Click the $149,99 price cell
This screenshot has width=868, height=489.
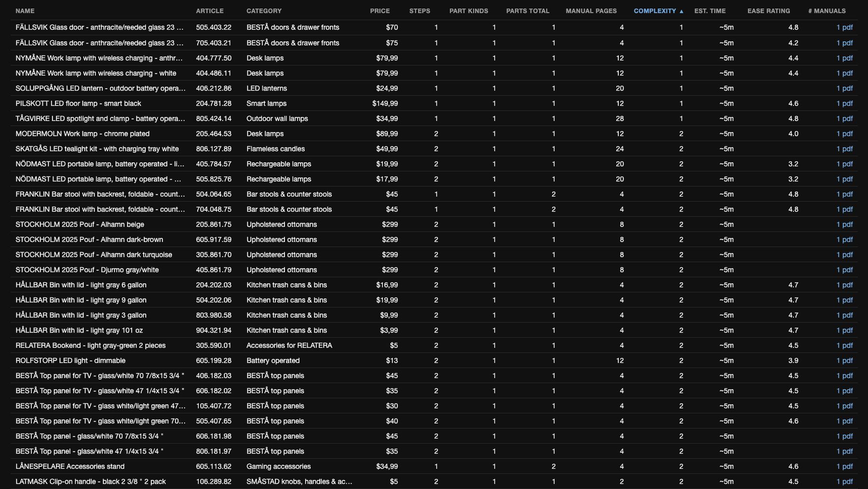(x=385, y=104)
